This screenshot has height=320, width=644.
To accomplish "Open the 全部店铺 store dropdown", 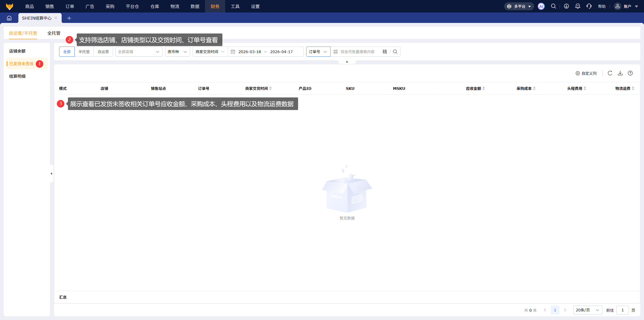I will 139,52.
